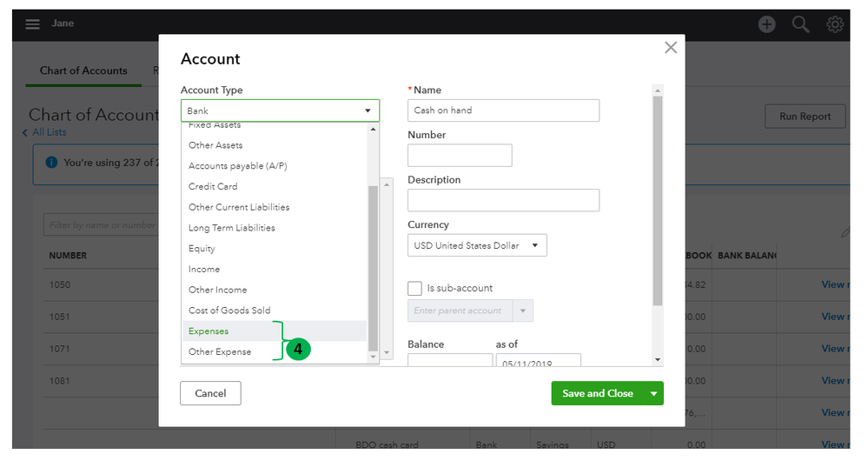Close the Account dialog with X
This screenshot has height=461, width=868.
tap(671, 48)
